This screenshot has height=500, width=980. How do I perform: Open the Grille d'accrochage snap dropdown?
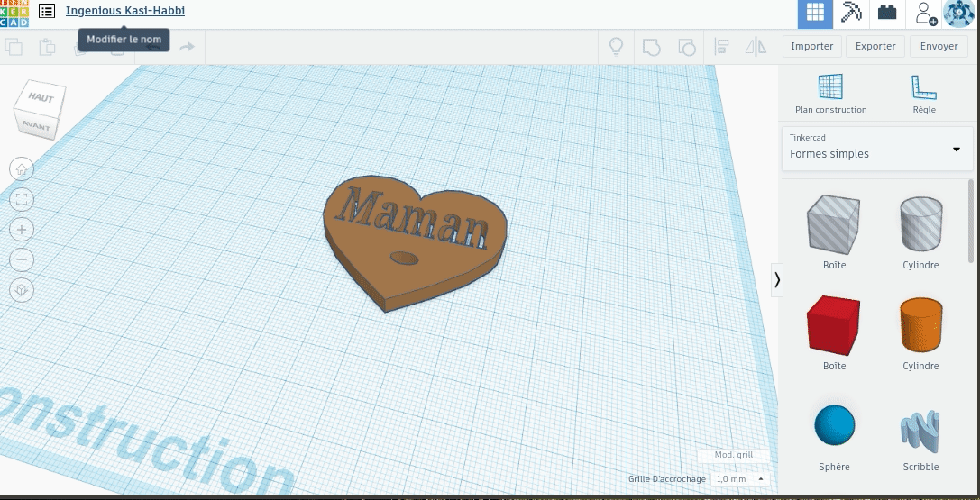coord(740,479)
